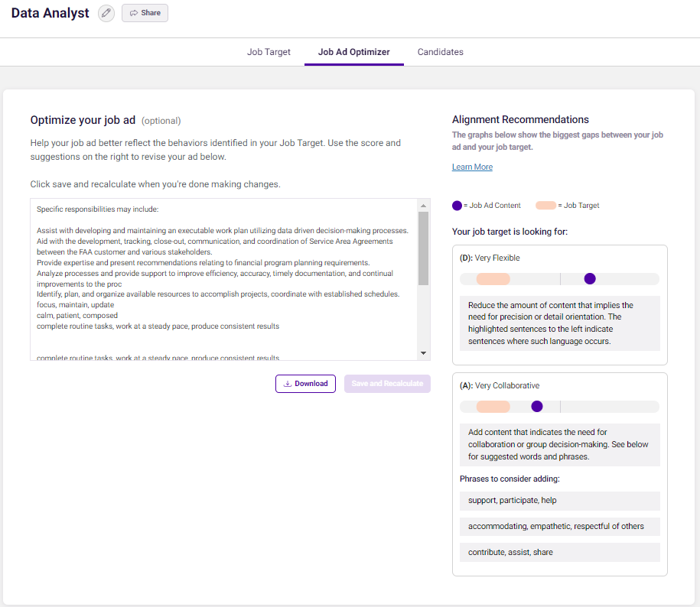Click the '(A): Very Collaborative' heading

coord(500,385)
